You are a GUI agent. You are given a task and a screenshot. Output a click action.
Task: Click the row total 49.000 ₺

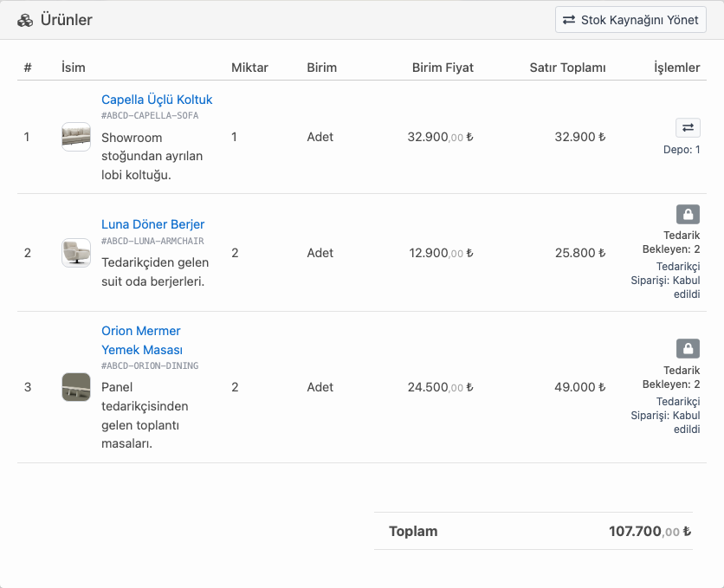(580, 387)
